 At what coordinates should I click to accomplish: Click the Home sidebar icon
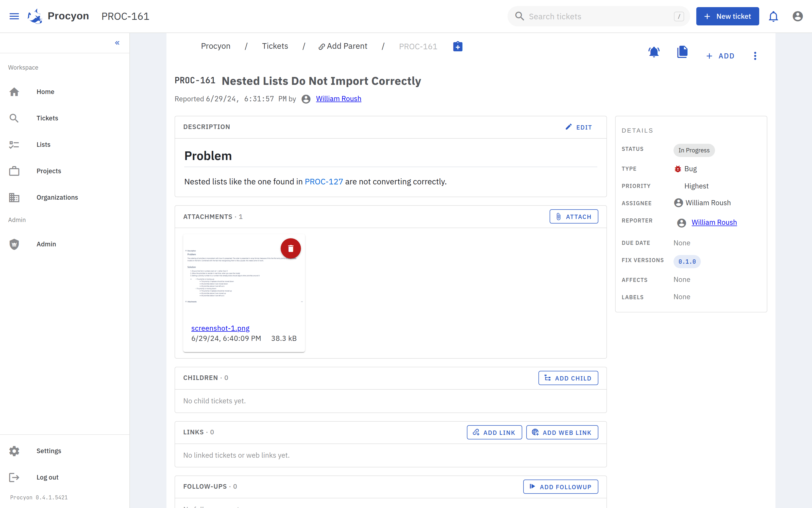(x=14, y=92)
